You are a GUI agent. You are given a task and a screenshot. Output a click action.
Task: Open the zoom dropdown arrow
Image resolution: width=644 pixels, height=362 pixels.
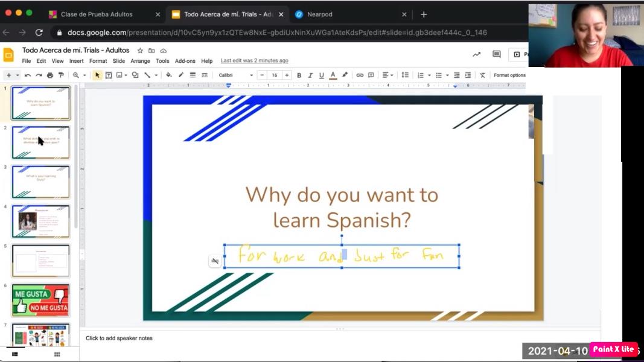coord(84,75)
